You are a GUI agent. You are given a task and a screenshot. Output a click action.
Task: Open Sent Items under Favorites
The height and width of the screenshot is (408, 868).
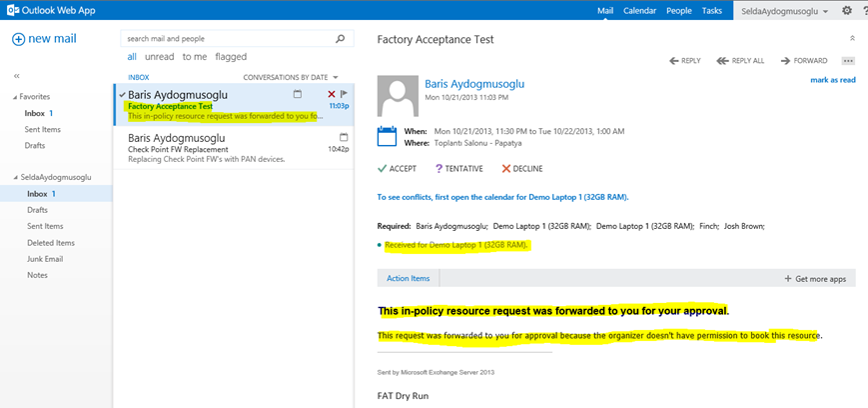(43, 129)
